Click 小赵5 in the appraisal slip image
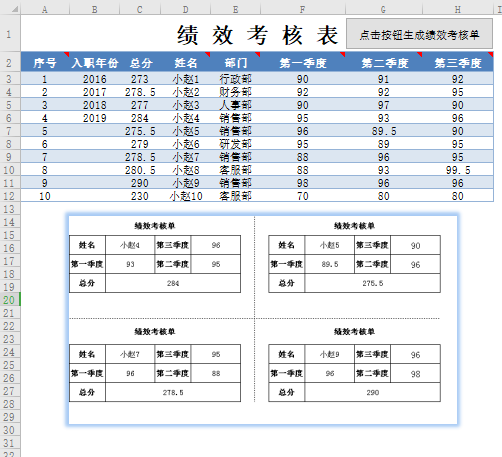The width and height of the screenshot is (502, 457). coord(330,245)
